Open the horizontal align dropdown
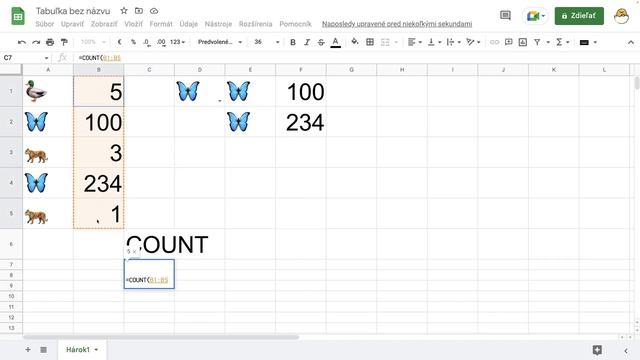 [414, 42]
